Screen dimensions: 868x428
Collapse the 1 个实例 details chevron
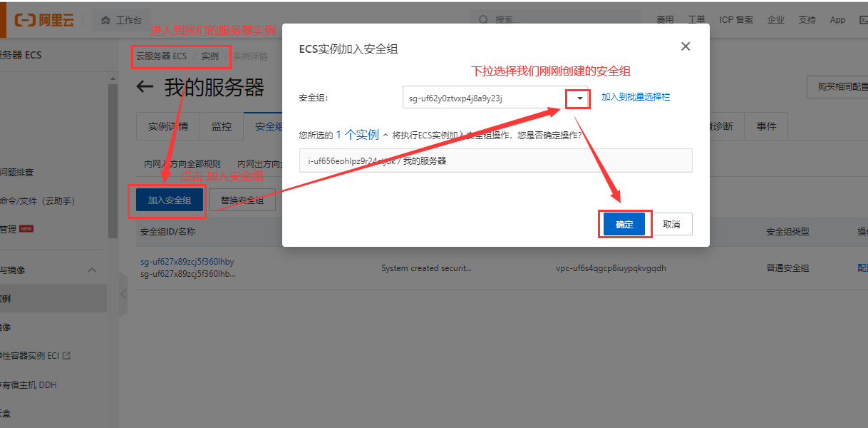[x=385, y=133]
